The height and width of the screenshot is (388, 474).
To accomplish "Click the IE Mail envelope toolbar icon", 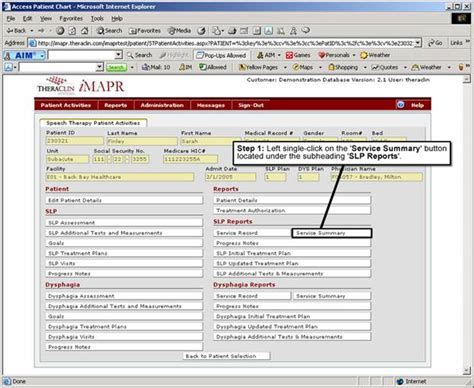I will click(x=217, y=31).
